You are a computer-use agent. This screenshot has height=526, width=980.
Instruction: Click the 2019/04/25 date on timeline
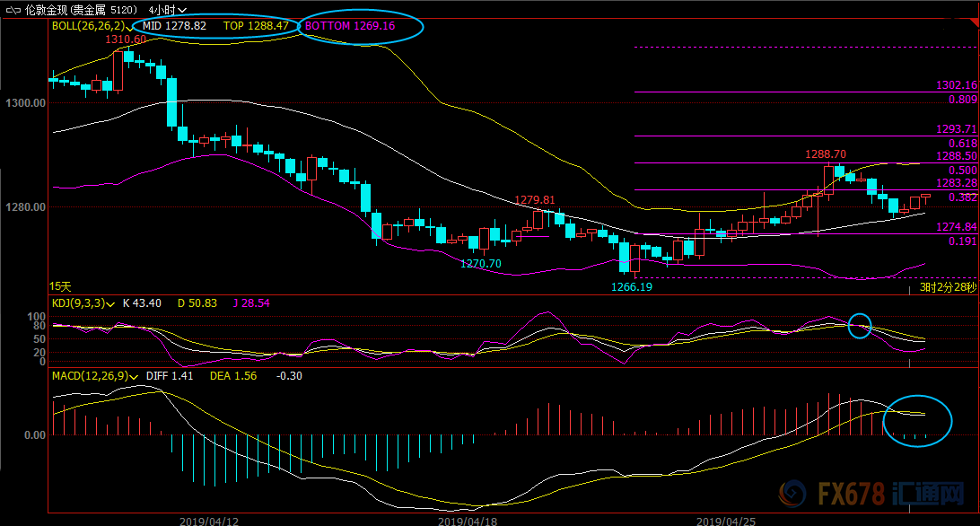[x=727, y=520]
